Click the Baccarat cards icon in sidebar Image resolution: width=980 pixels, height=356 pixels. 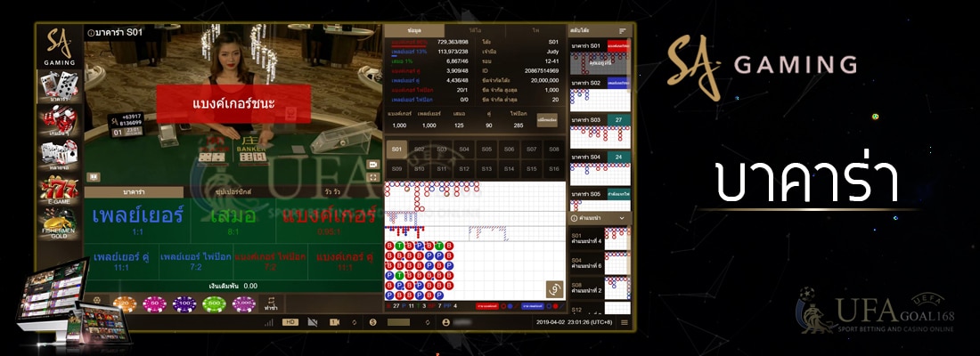pos(58,86)
